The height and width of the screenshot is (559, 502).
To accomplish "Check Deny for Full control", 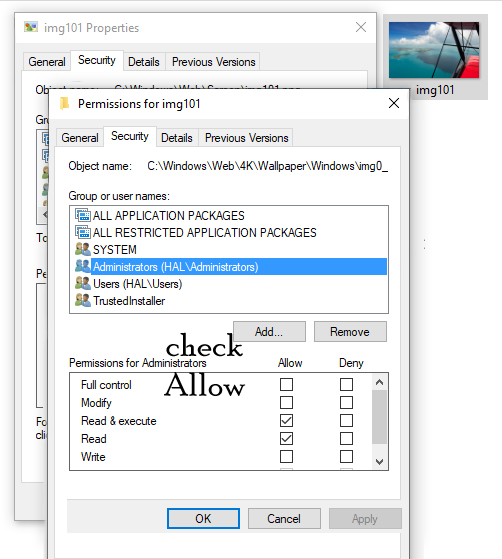I will click(x=346, y=385).
